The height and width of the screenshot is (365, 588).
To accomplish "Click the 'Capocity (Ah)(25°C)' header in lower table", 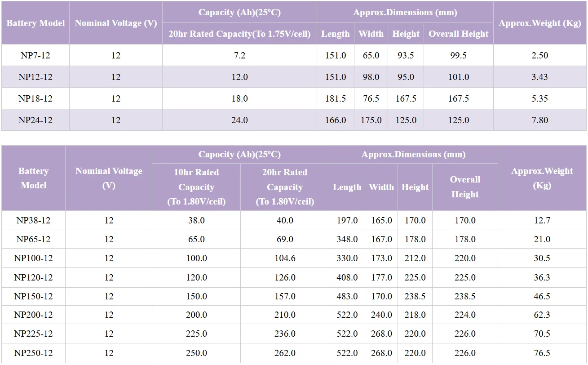I will [x=239, y=154].
